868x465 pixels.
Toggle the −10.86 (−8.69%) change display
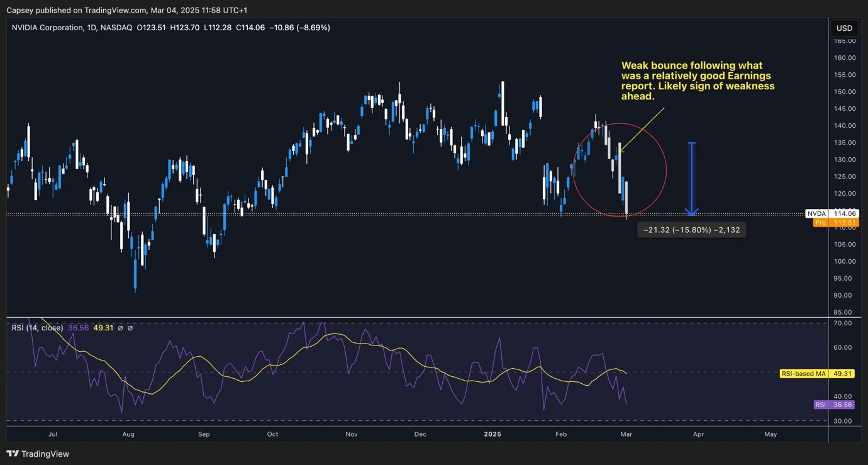pyautogui.click(x=301, y=27)
